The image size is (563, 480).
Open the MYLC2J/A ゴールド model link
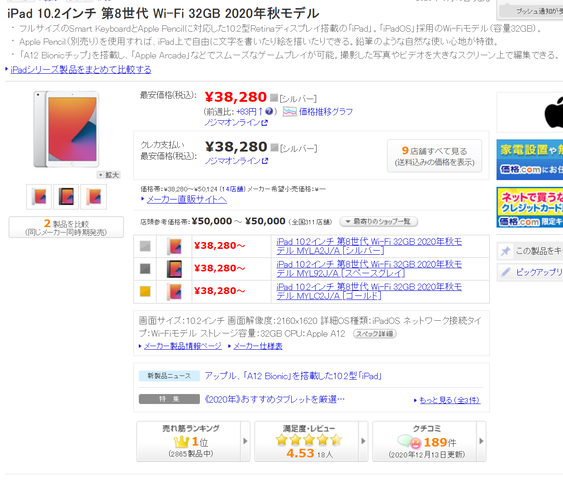[369, 291]
